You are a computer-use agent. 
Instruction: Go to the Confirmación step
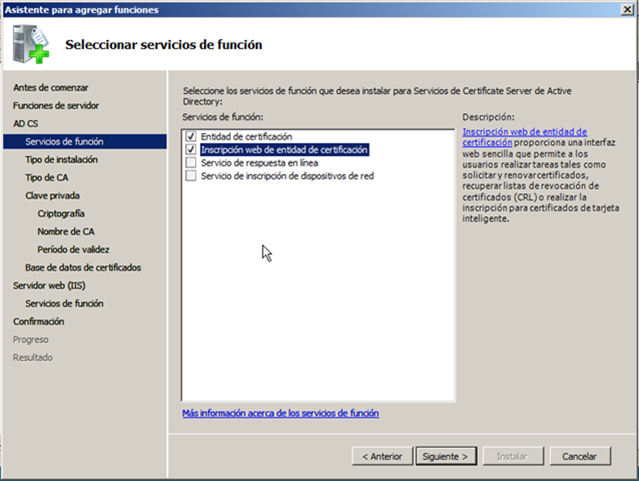(x=38, y=322)
